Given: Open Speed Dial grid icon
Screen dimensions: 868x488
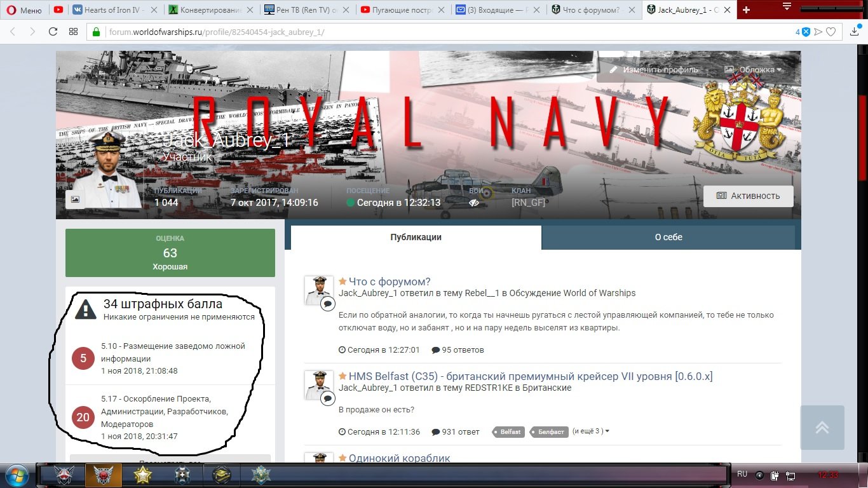Looking at the screenshot, I should click(x=73, y=32).
